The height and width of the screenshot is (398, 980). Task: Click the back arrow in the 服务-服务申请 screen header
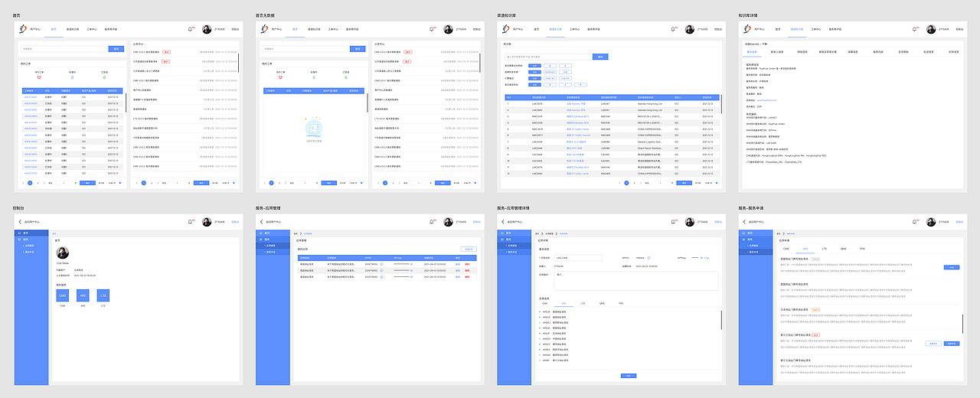click(746, 222)
